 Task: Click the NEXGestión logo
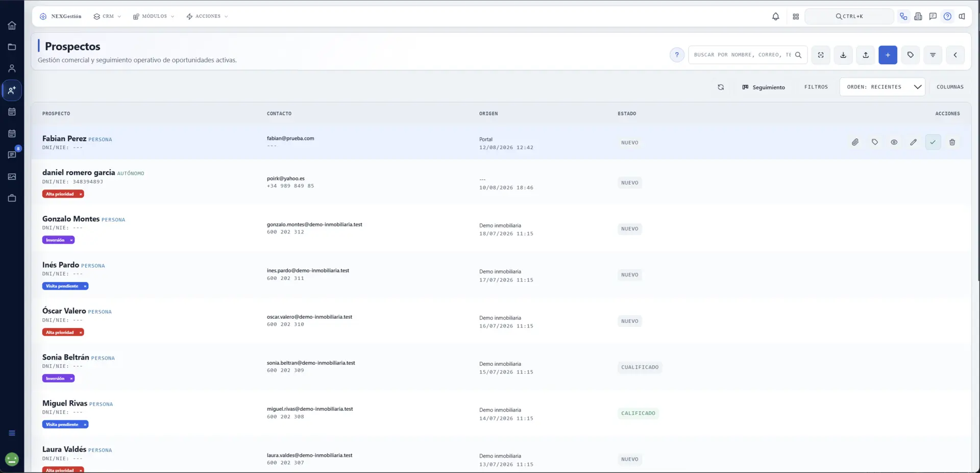pos(61,16)
